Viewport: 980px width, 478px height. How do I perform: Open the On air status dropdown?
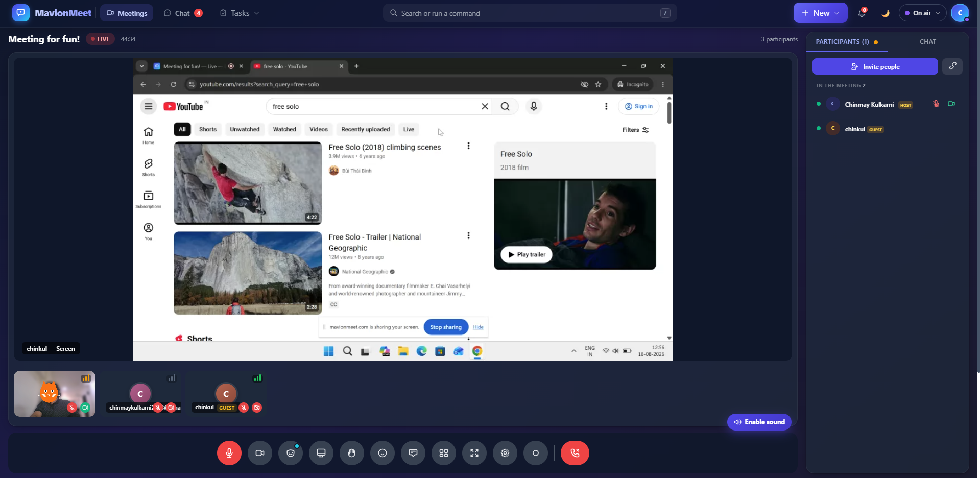click(x=922, y=13)
